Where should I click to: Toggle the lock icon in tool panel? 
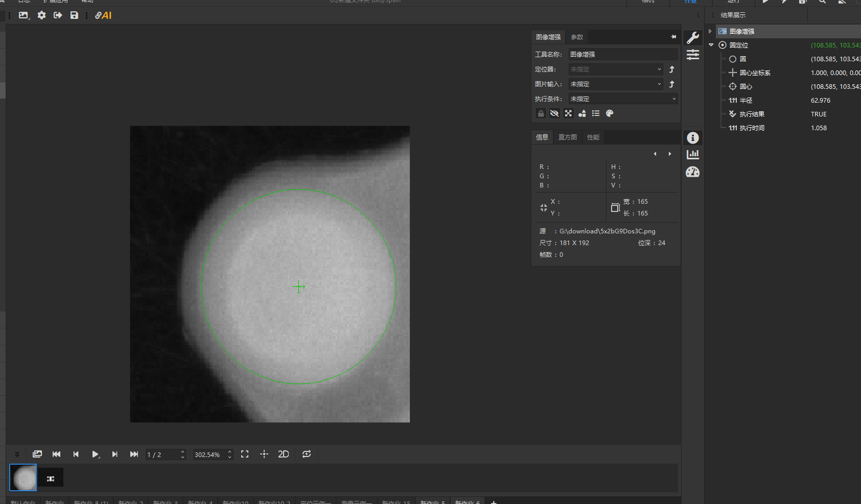[541, 113]
